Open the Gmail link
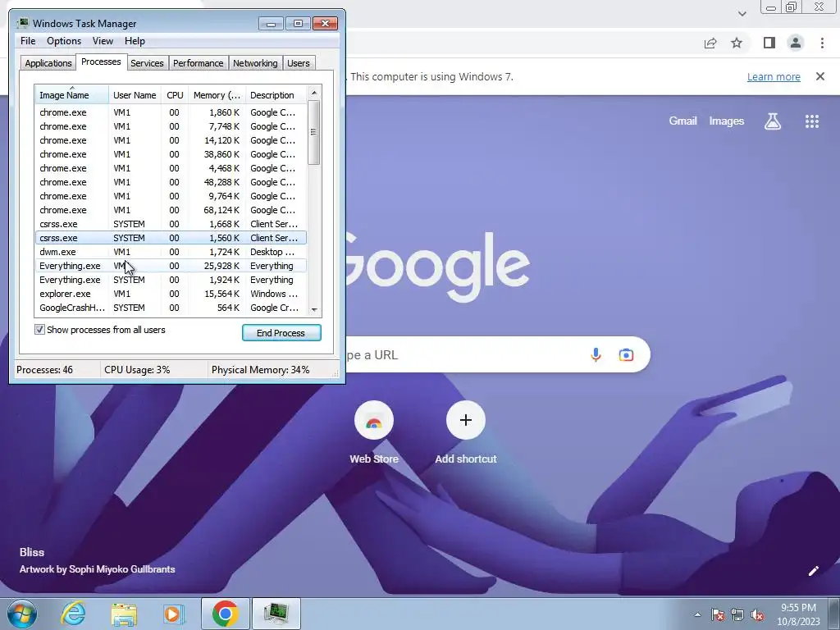Viewport: 840px width, 630px height. click(682, 121)
